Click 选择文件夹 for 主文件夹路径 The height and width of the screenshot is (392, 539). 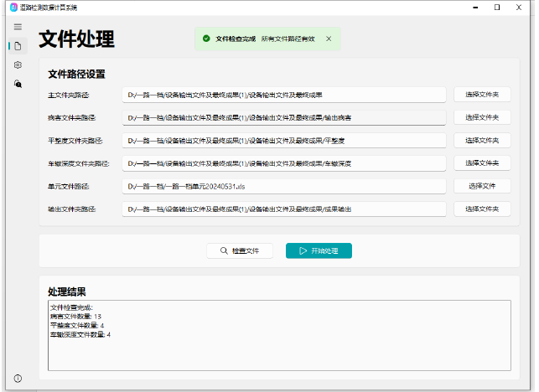coord(482,95)
